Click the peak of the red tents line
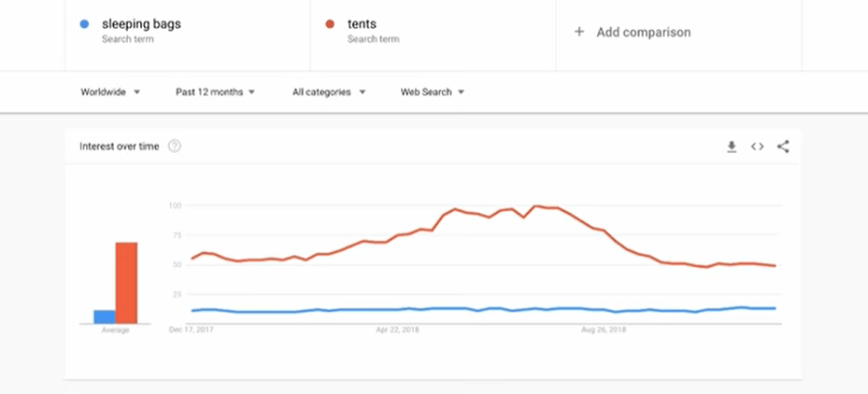This screenshot has height=394, width=868. pos(536,205)
